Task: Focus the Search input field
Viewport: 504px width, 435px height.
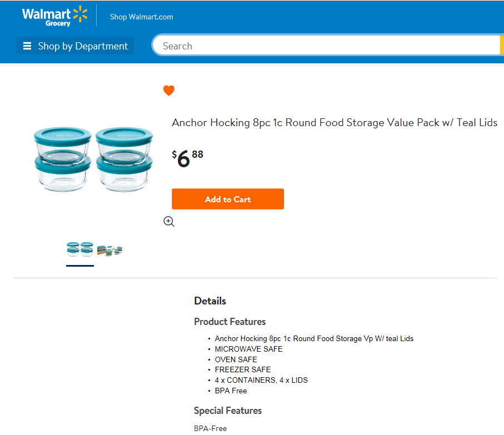Action: (326, 46)
